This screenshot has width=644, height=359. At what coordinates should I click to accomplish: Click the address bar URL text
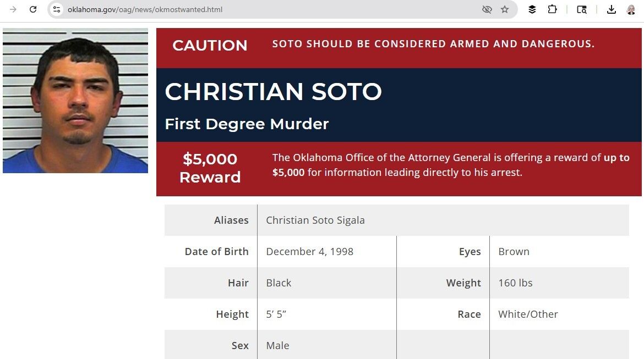click(145, 9)
